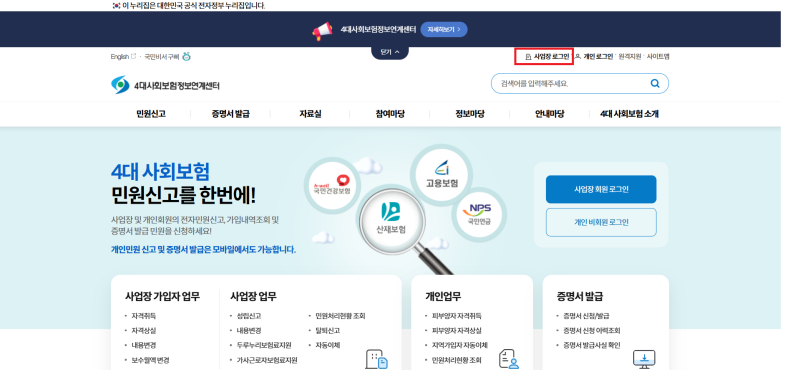Screen dimensions: 800x370
Task: Open the 증명서 발급 menu
Action: pyautogui.click(x=231, y=114)
